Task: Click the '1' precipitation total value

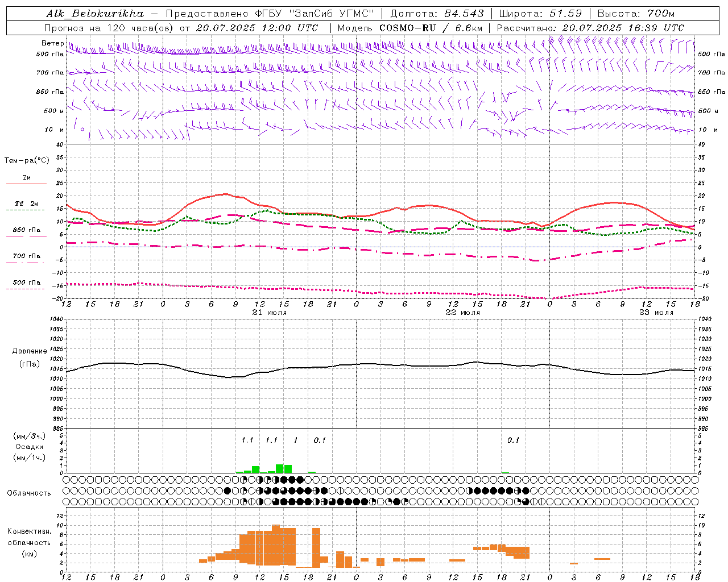Action: point(296,440)
